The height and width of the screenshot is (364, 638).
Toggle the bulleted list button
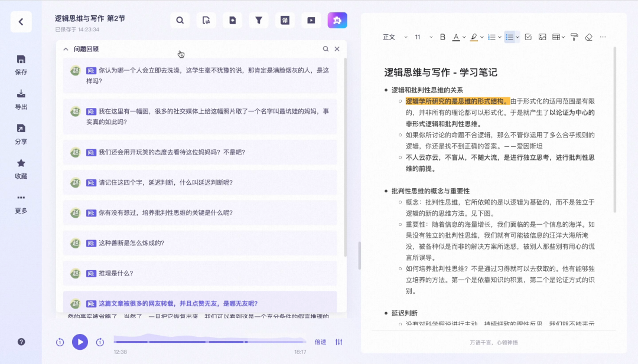click(x=509, y=37)
